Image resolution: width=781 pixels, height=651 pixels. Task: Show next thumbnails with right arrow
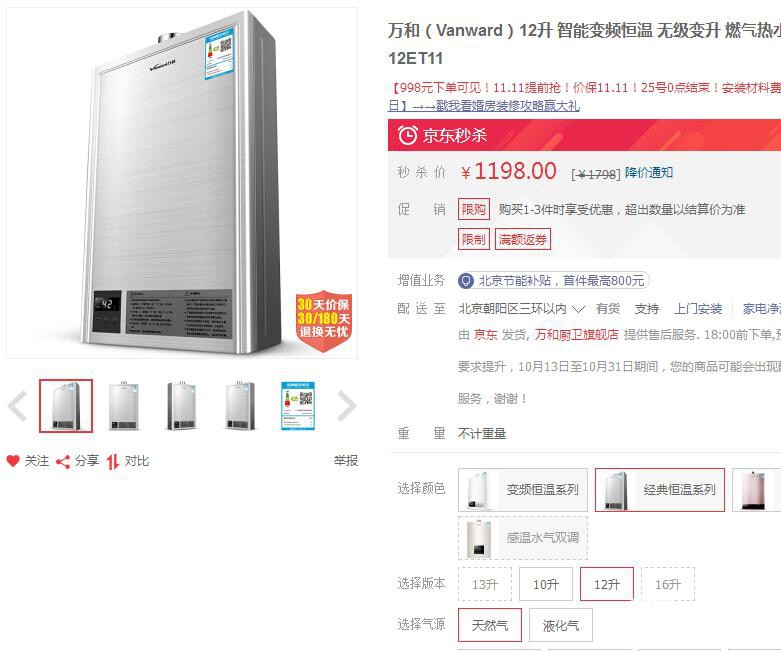[x=346, y=406]
